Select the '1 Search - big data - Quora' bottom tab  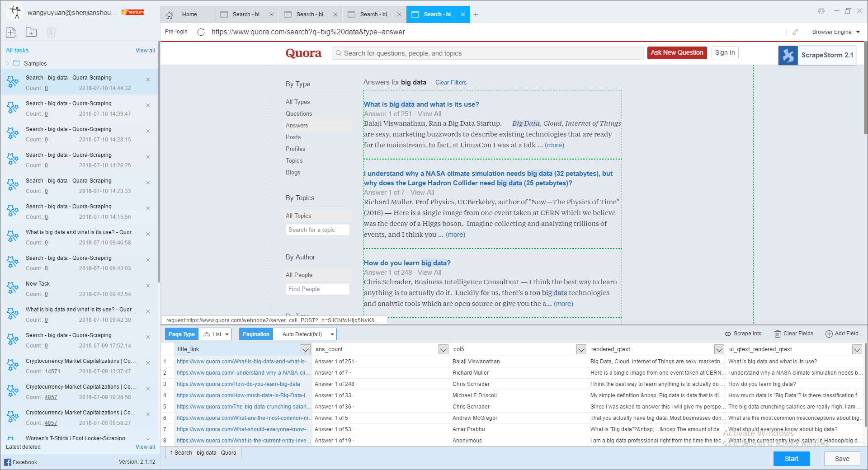click(203, 453)
